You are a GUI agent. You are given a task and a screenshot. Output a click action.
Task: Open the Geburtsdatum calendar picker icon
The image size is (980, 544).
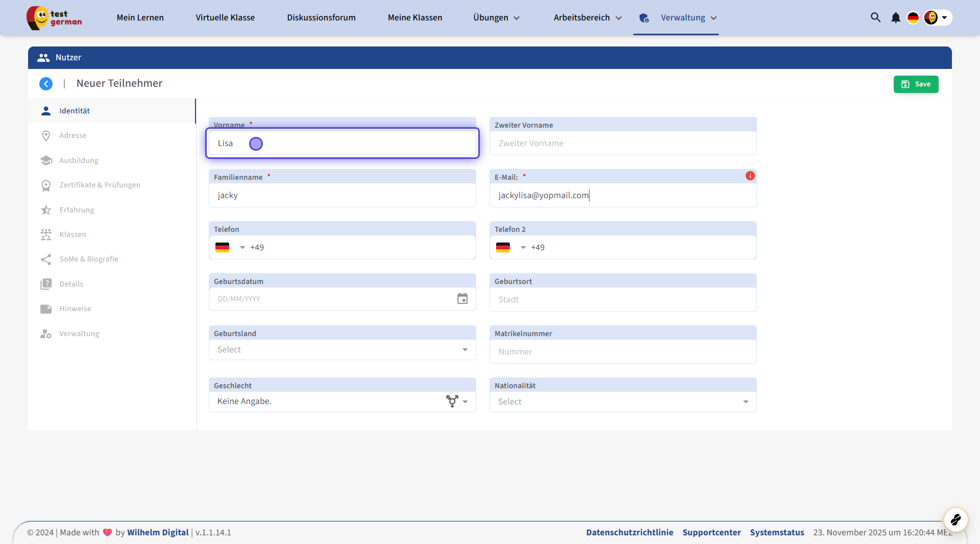tap(462, 299)
